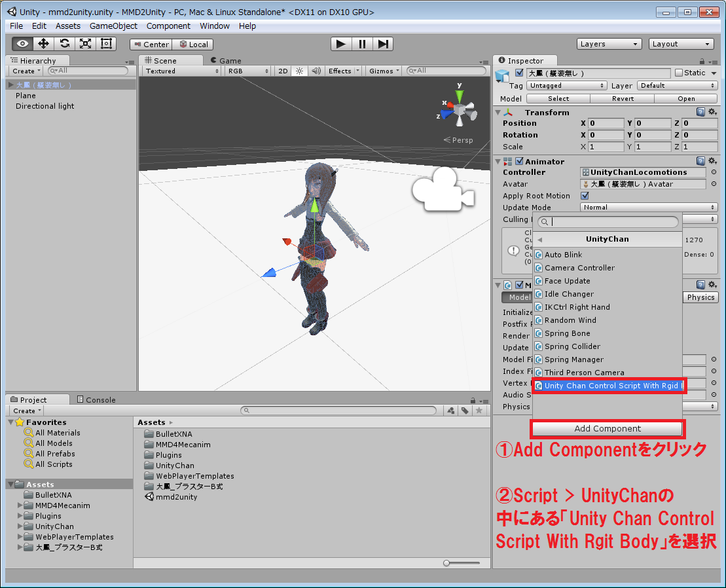Click Avatar object picker circle
Viewport: 726px width, 588px height.
714,184
